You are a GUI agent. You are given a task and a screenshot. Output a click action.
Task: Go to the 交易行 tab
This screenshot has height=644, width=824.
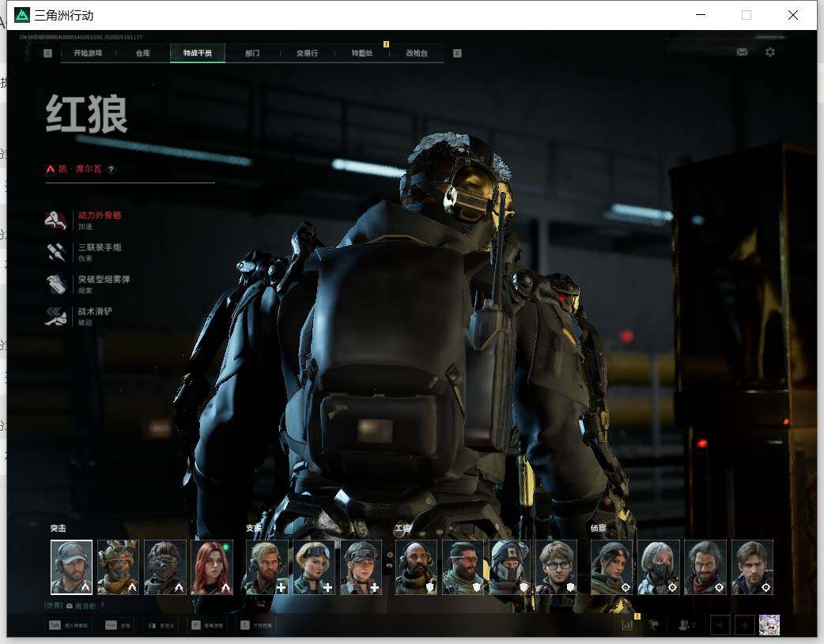[x=307, y=53]
